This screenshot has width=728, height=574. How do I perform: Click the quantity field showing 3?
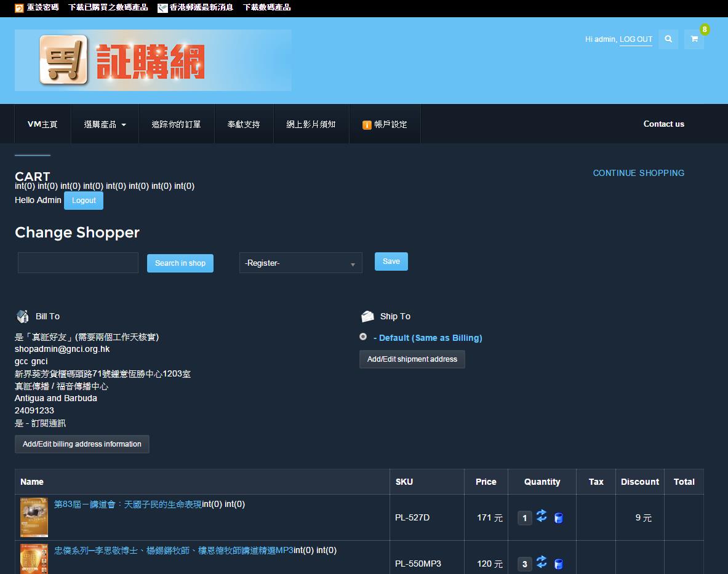pyautogui.click(x=524, y=564)
